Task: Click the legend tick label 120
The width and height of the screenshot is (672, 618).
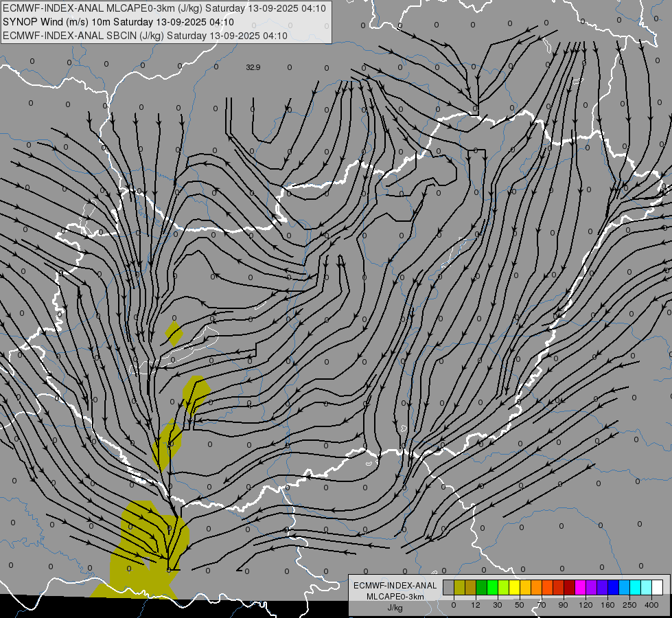Action: pos(586,605)
